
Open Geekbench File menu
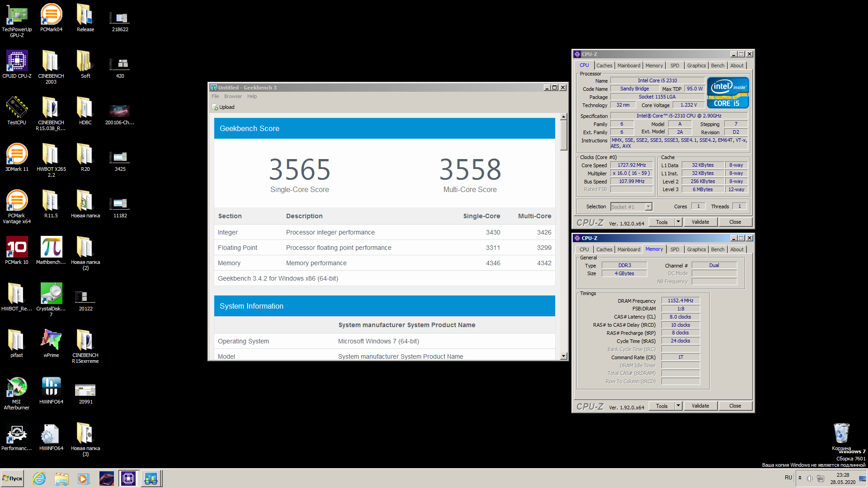(x=215, y=96)
